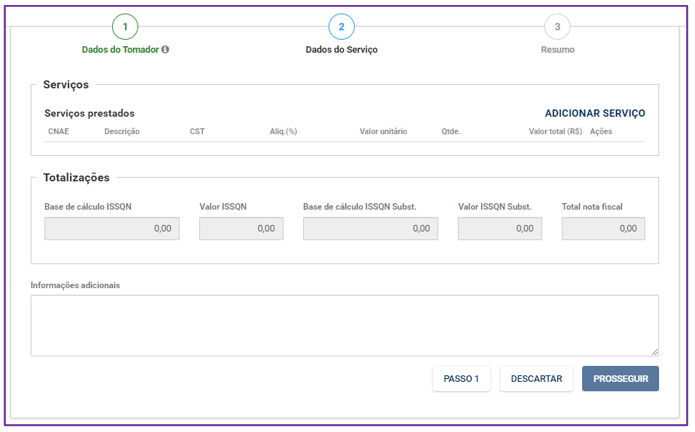Click the PROSSEGUIR button
The width and height of the screenshot is (695, 432).
coord(620,379)
